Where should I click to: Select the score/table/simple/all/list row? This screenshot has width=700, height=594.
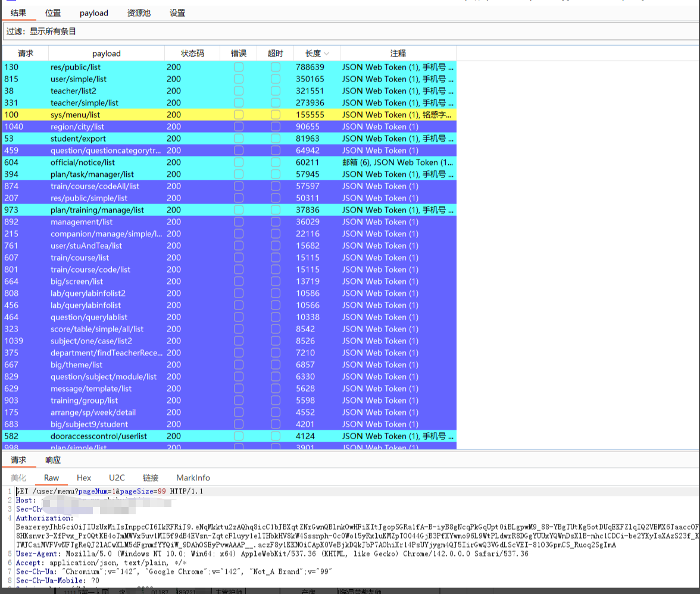230,329
